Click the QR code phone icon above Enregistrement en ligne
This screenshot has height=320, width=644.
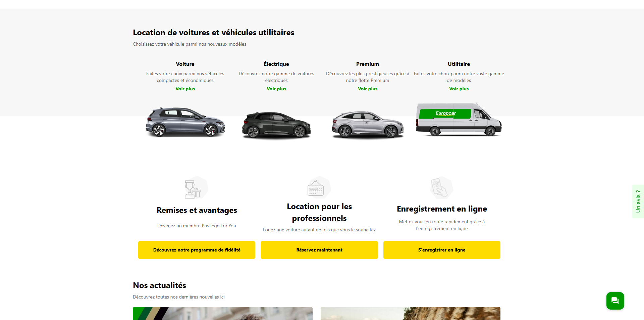coord(442,188)
